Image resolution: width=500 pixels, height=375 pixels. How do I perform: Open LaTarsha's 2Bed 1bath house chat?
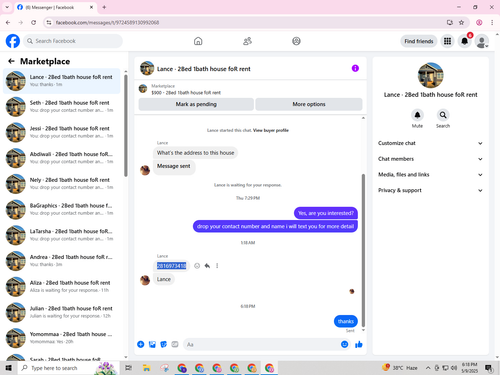click(x=62, y=235)
